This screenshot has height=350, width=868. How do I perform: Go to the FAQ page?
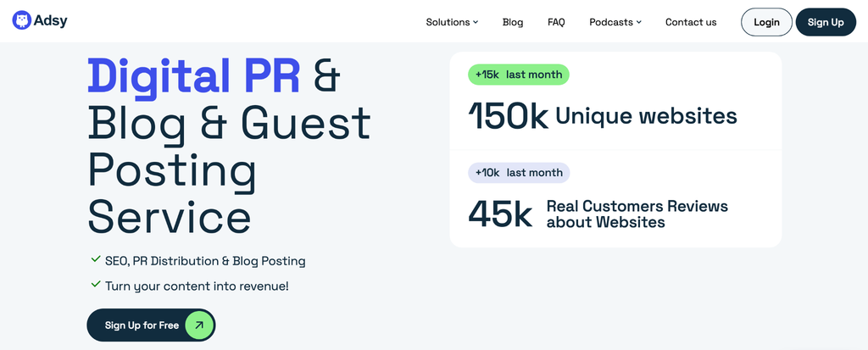pyautogui.click(x=556, y=22)
